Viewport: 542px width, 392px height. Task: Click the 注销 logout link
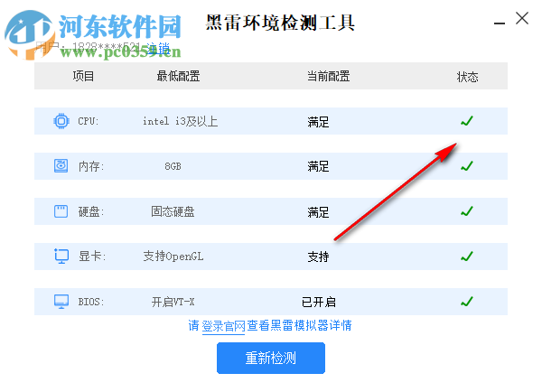(x=158, y=49)
